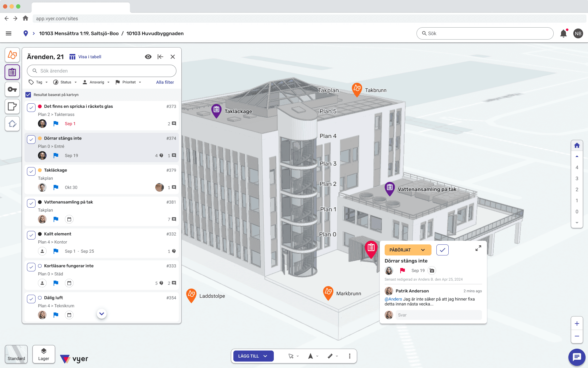Open the PÅBÖRJAT status dropdown
This screenshot has height=368, width=588.
tap(408, 250)
